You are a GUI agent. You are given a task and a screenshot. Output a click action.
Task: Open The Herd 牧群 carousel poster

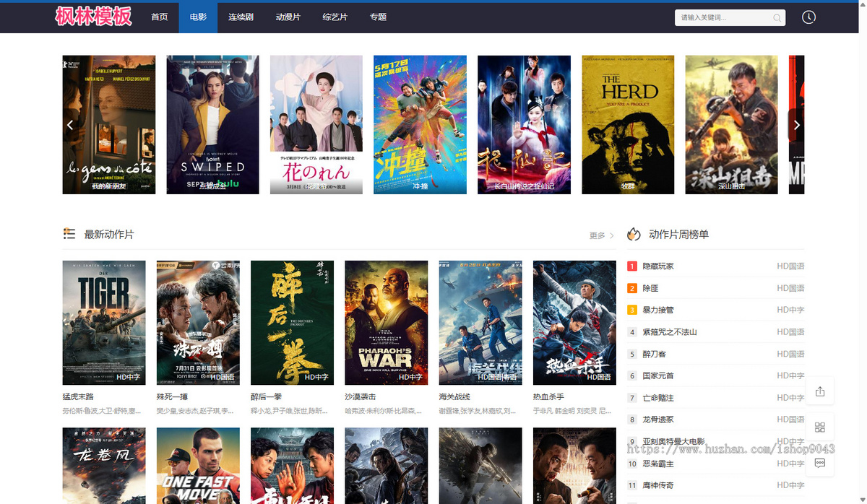628,125
